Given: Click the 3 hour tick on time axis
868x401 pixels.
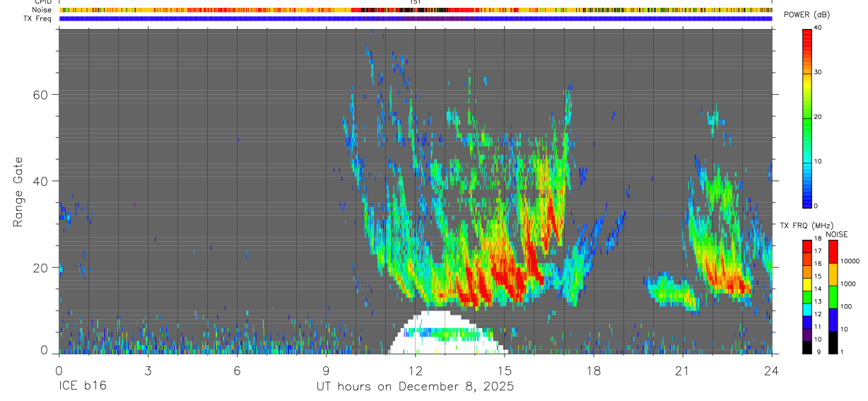Looking at the screenshot, I should click(x=148, y=370).
